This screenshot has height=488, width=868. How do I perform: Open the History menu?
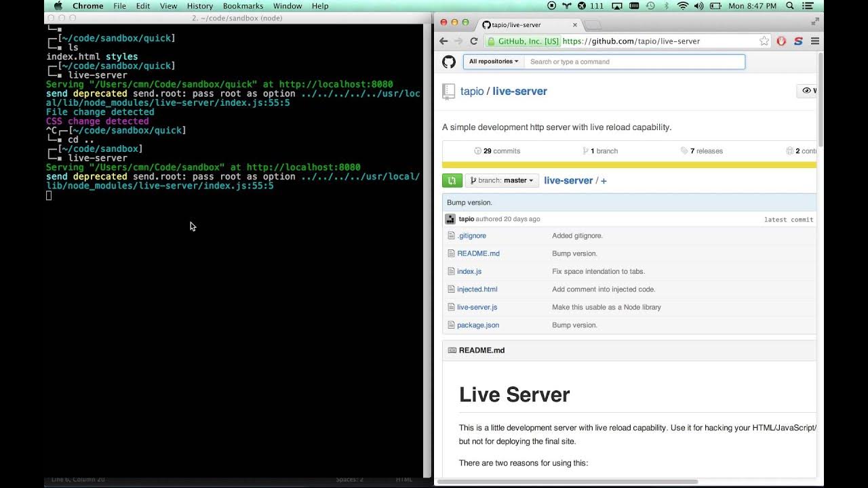coord(200,5)
